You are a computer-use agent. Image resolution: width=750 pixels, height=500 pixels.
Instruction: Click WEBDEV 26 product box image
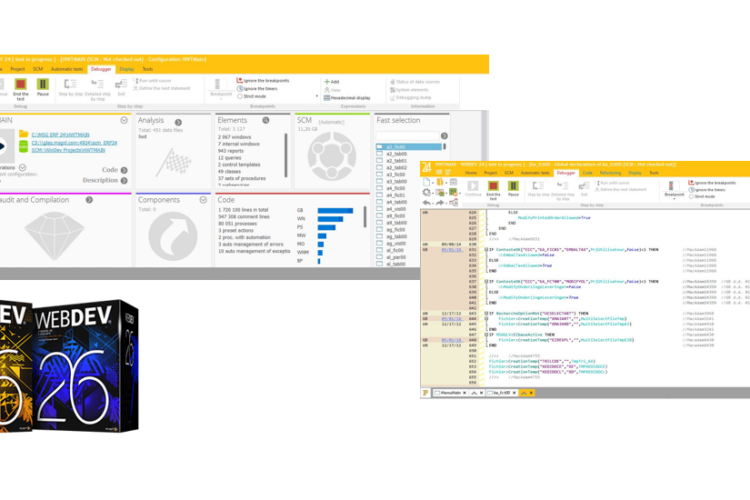(x=86, y=366)
